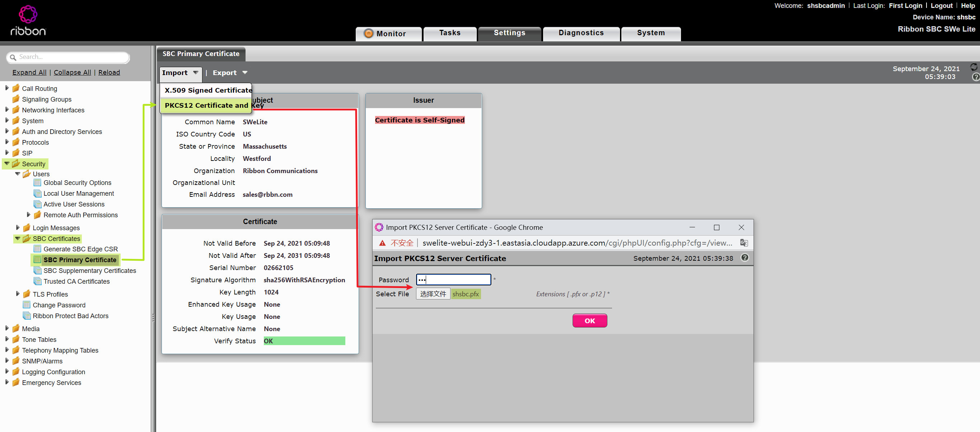Collapse the Security tree node
Image resolution: width=980 pixels, height=432 pixels.
click(x=7, y=163)
